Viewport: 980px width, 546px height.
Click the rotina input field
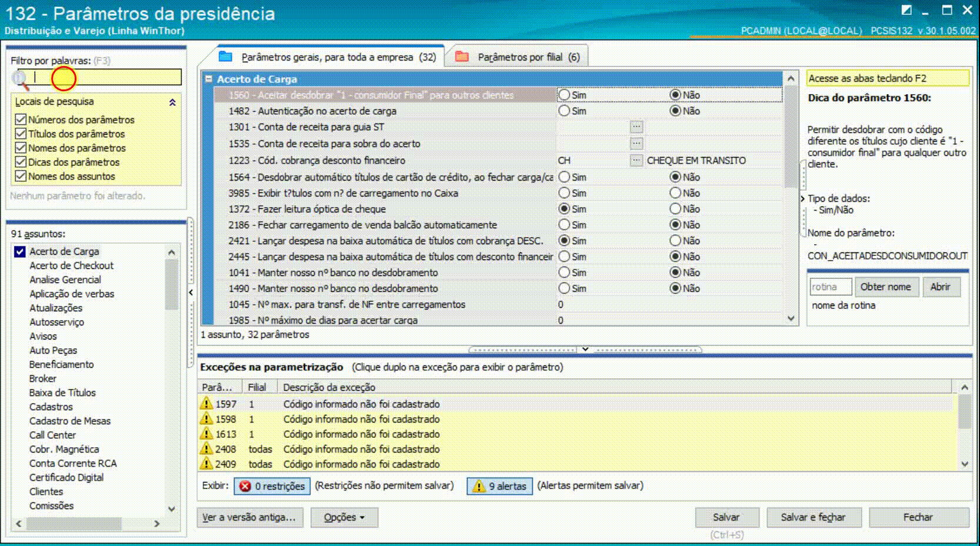[x=831, y=287]
